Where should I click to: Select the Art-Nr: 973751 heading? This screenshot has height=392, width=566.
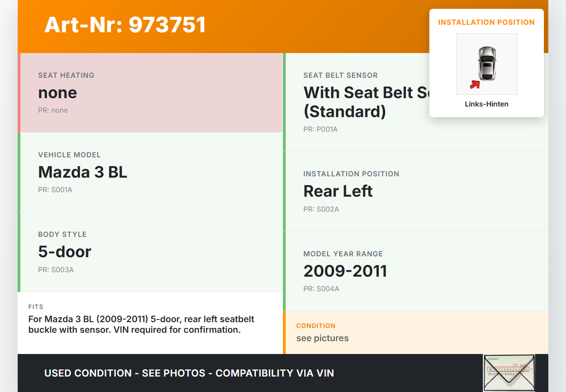[125, 25]
